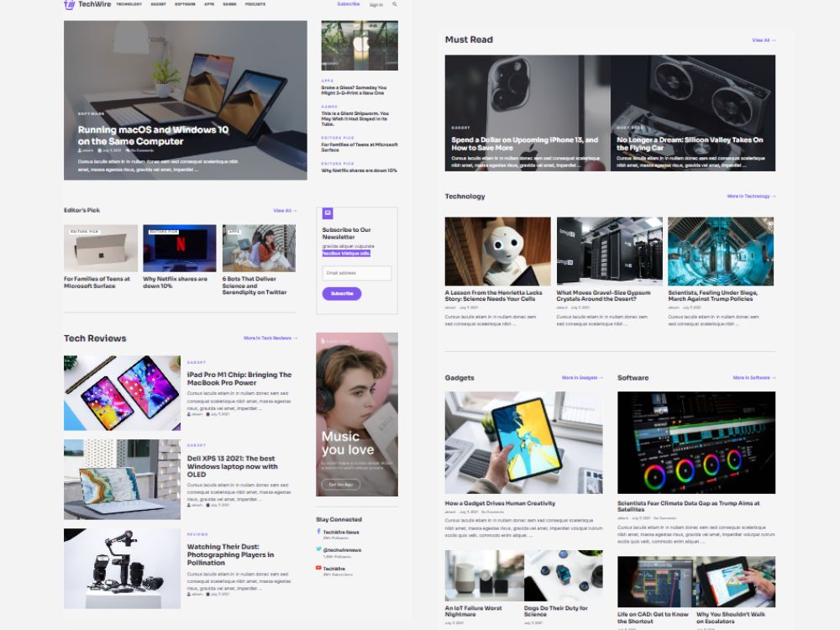Open the tablet-in-hand Gadgets thumbnail
Viewport: 840px width, 630px height.
coord(524,443)
